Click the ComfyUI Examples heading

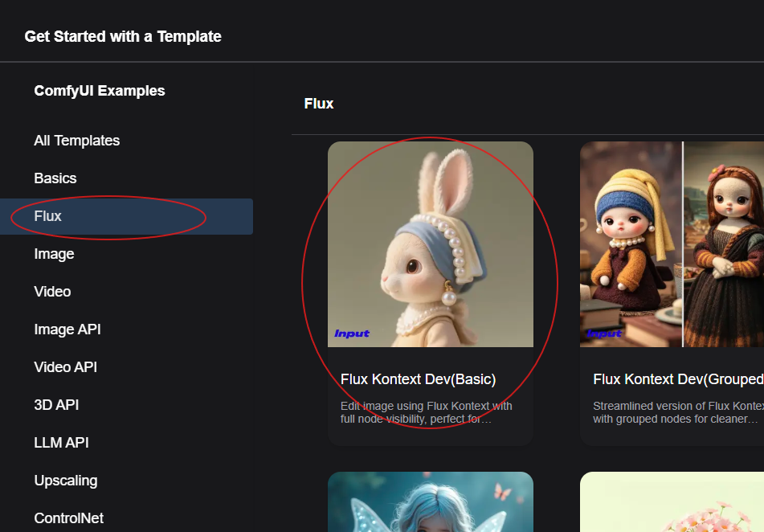pyautogui.click(x=100, y=91)
